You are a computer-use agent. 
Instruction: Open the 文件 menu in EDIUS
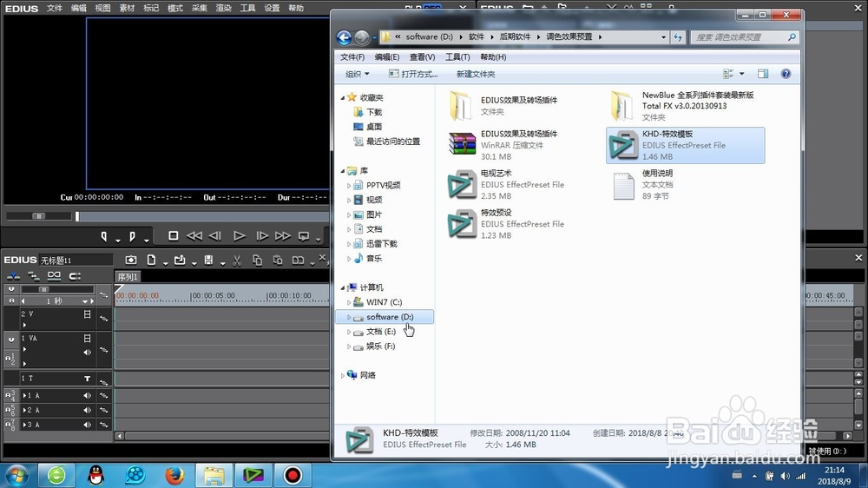tap(54, 9)
